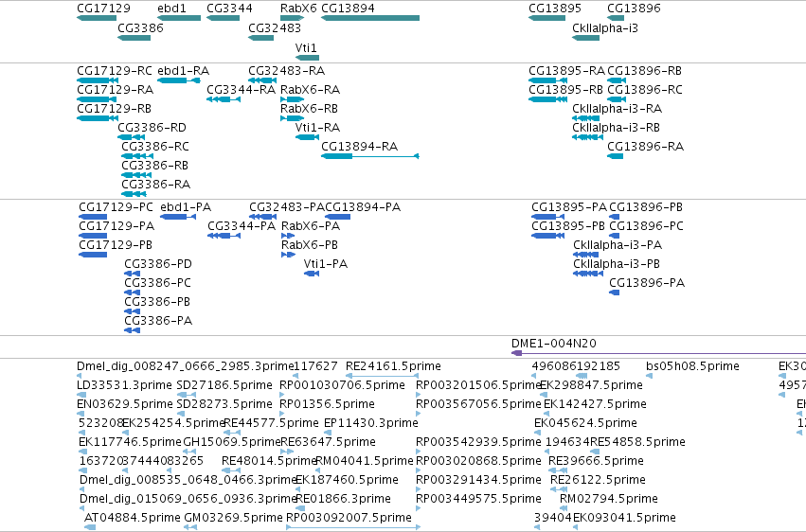Select the Vti1-PA protein label
Viewport: 806px width, 532px height.
[x=326, y=264]
